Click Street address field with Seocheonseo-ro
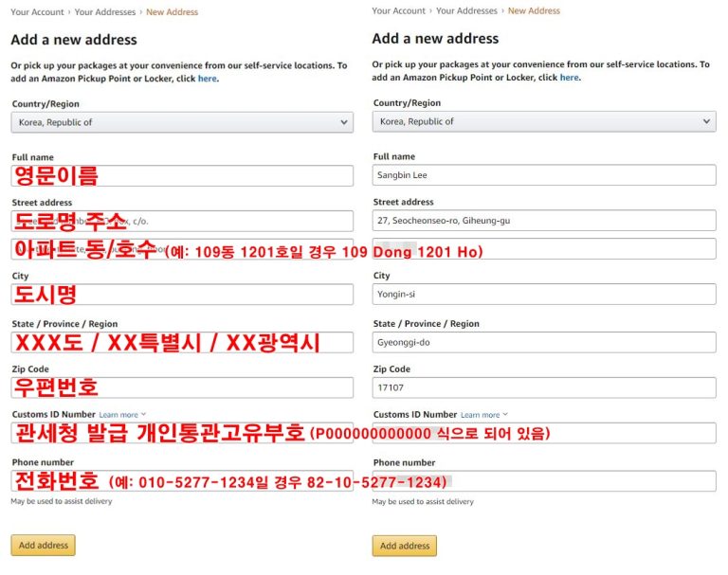728x575 pixels. pyautogui.click(x=544, y=221)
